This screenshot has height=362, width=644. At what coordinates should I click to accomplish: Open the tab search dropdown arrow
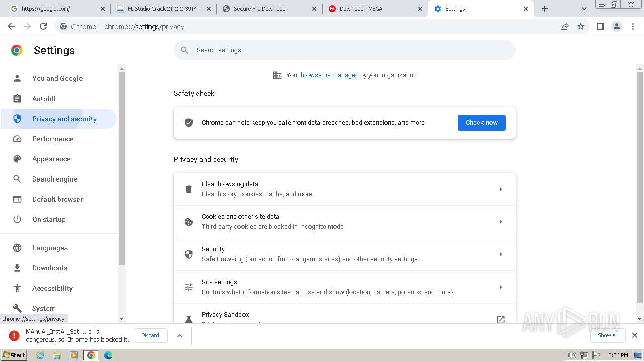point(584,9)
